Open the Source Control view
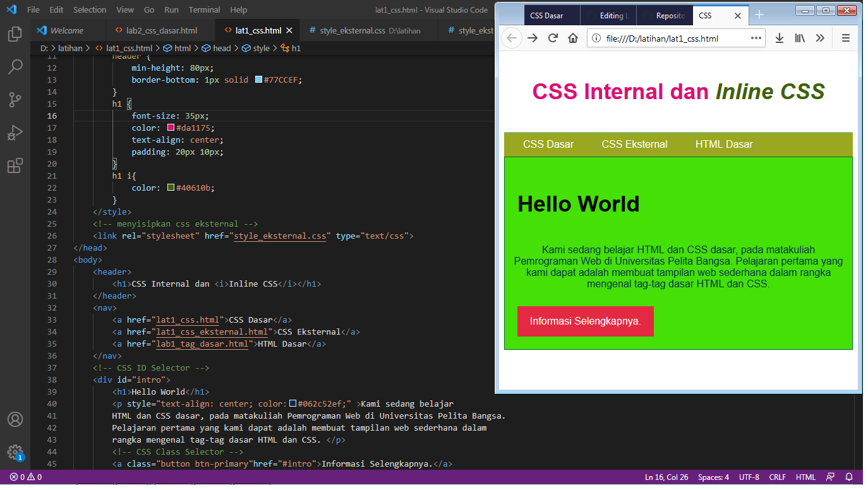Viewport: 868px width, 490px height. coord(15,100)
